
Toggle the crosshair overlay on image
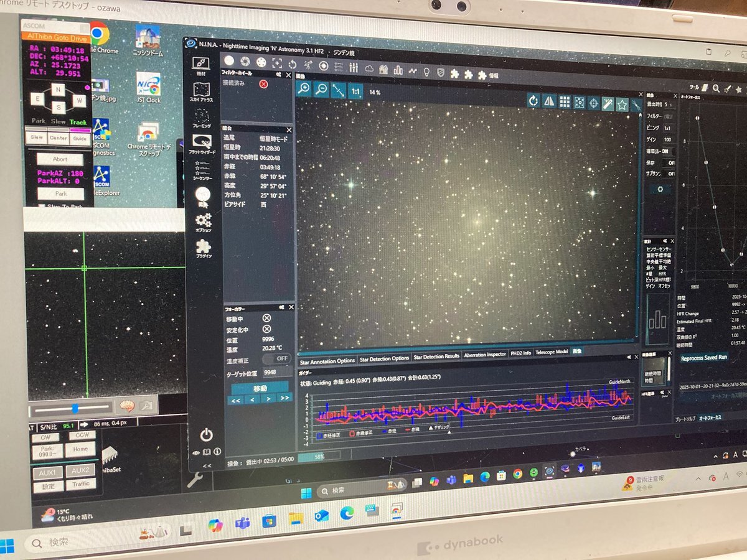coord(593,103)
